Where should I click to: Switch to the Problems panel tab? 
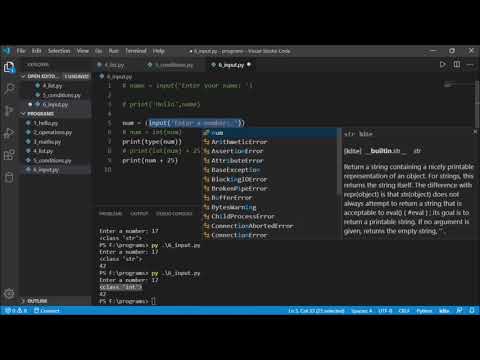click(x=110, y=213)
